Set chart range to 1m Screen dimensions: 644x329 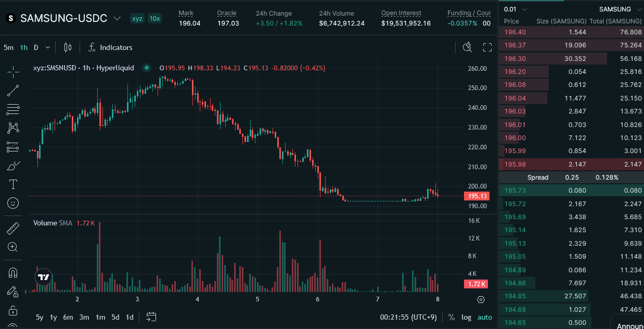pos(100,317)
